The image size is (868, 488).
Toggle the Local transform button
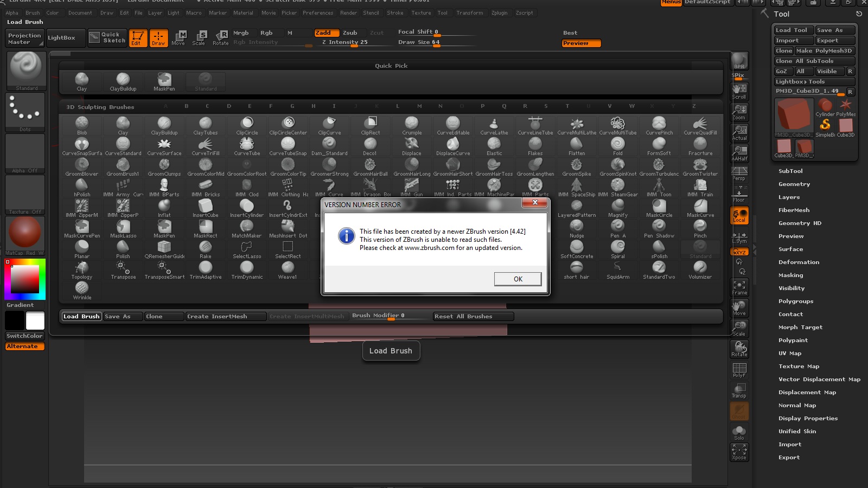739,215
